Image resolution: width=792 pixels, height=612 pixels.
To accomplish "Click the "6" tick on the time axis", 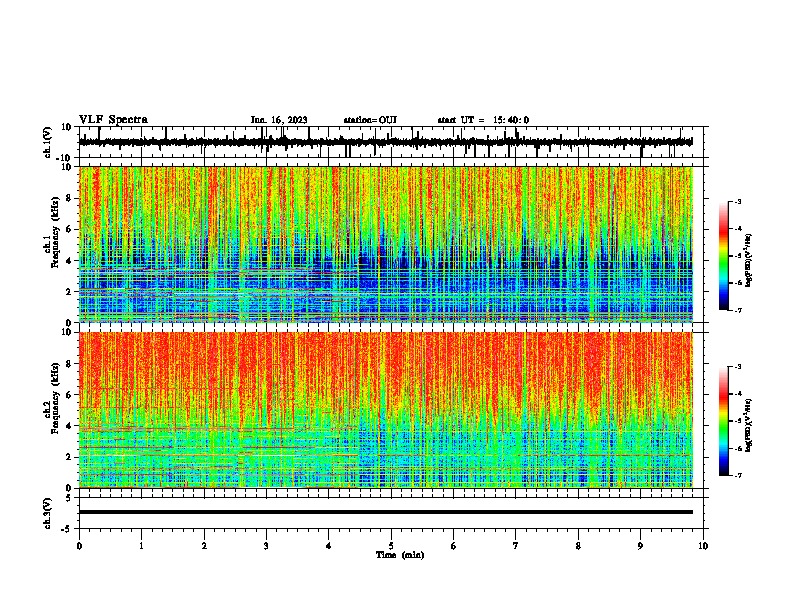I will coord(454,546).
